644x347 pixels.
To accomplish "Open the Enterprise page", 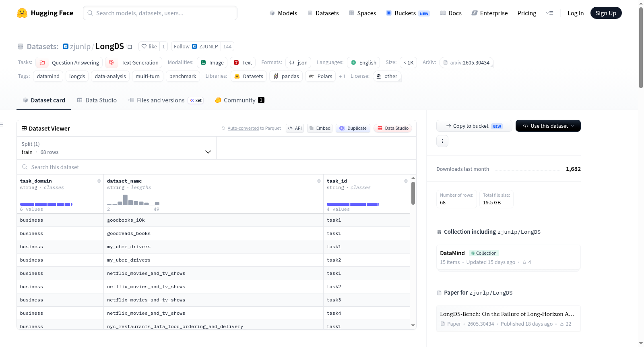I will 489,13.
